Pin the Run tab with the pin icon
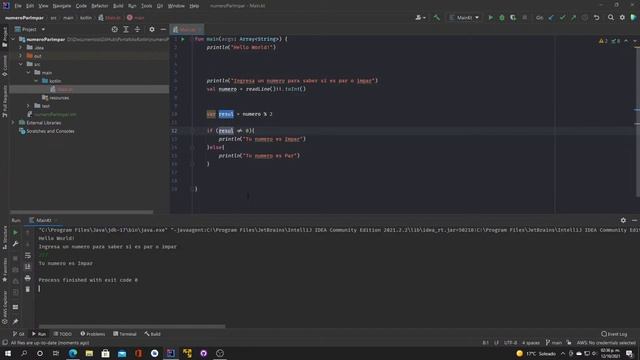640x360 pixels. click(16, 322)
